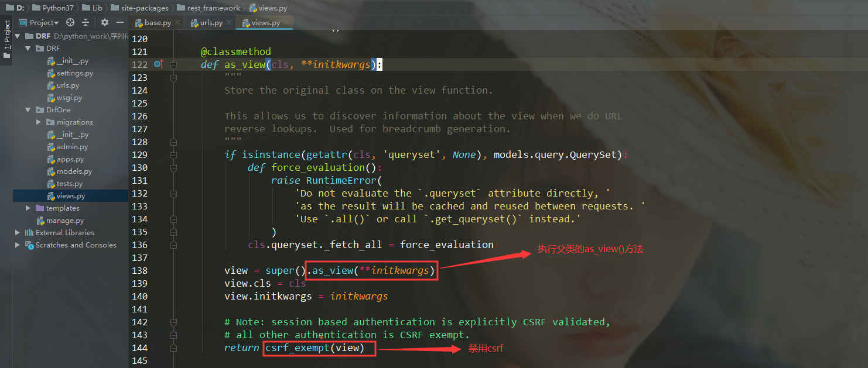Viewport: 868px width, 368px height.
Task: Toggle the 1: Project tool window tab
Action: coord(6,40)
